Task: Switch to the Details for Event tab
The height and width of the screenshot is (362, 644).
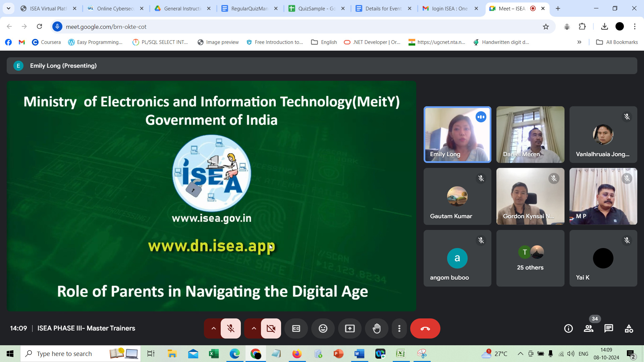Action: (383, 8)
